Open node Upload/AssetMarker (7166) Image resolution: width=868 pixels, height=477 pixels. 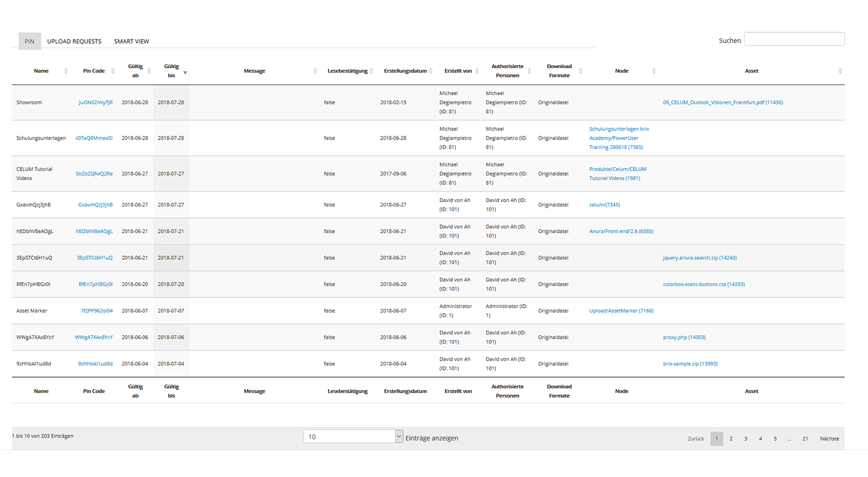click(x=621, y=311)
